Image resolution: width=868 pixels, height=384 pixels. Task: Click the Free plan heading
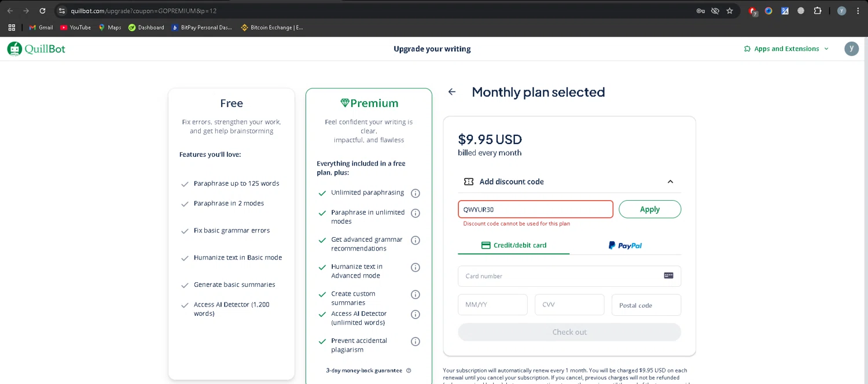(231, 104)
